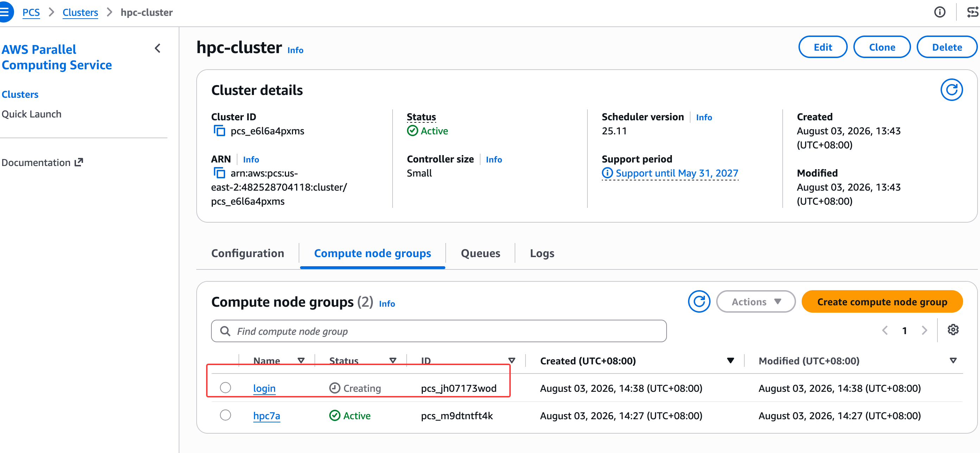Copy the Cluster ID to clipboard
The height and width of the screenshot is (453, 980).
(x=219, y=130)
